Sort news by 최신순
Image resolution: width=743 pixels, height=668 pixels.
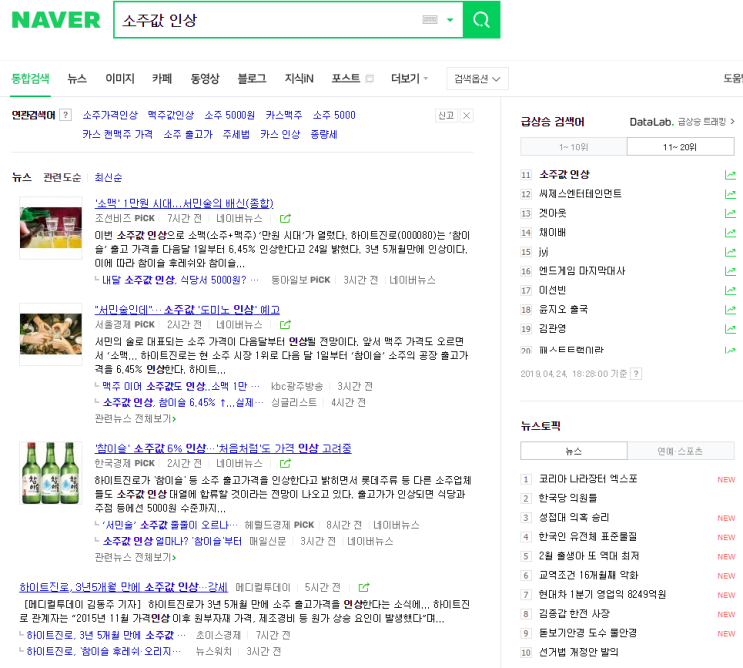pos(108,178)
